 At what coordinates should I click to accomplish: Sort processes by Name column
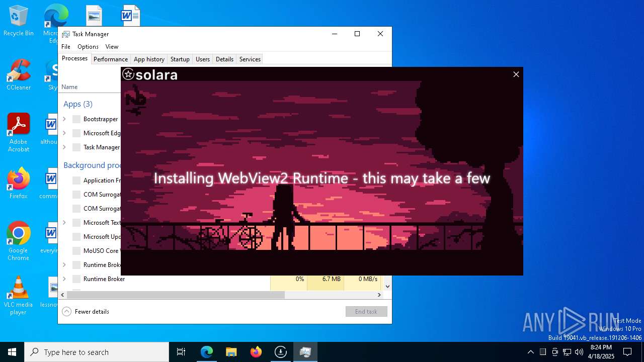pyautogui.click(x=69, y=87)
